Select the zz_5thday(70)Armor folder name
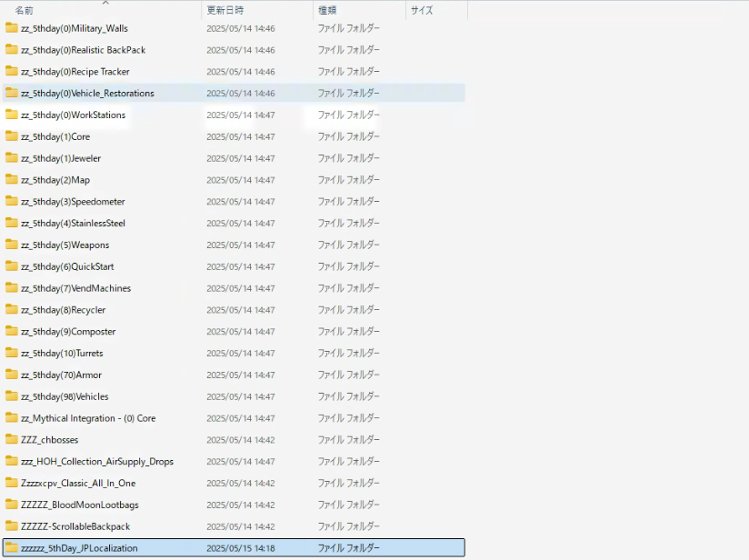The width and height of the screenshot is (749, 560). tap(61, 375)
